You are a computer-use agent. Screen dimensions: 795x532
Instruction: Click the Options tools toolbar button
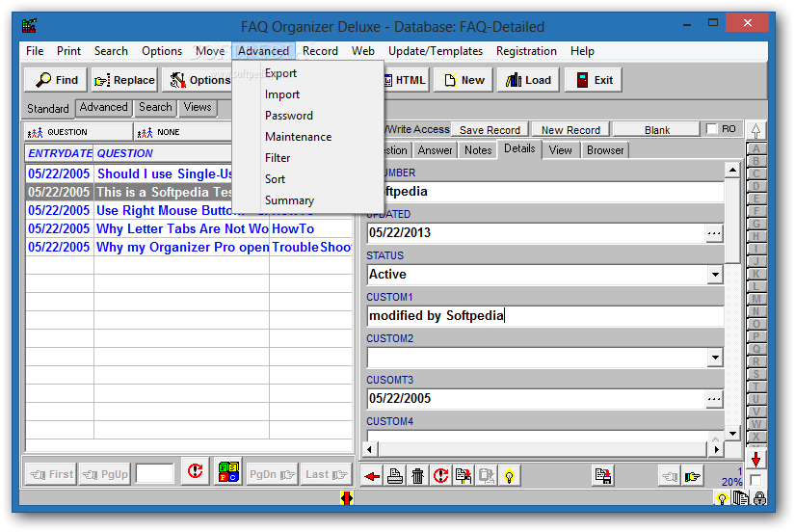[198, 80]
